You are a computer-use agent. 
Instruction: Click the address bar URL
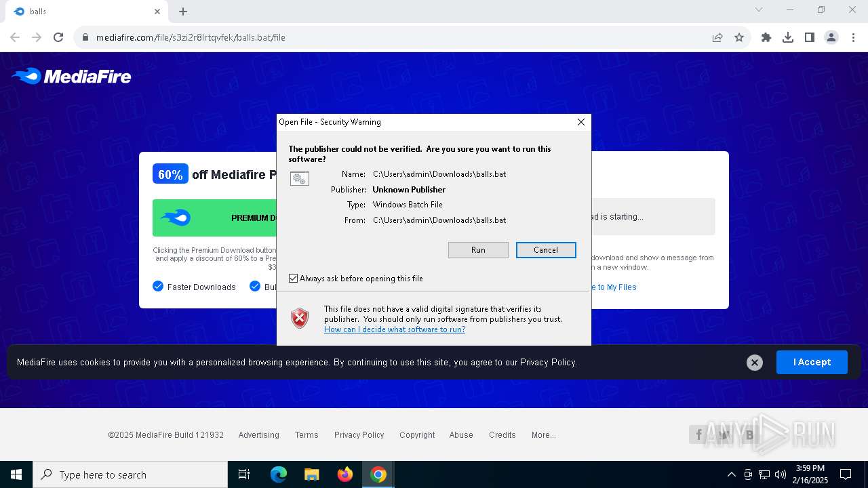[191, 37]
